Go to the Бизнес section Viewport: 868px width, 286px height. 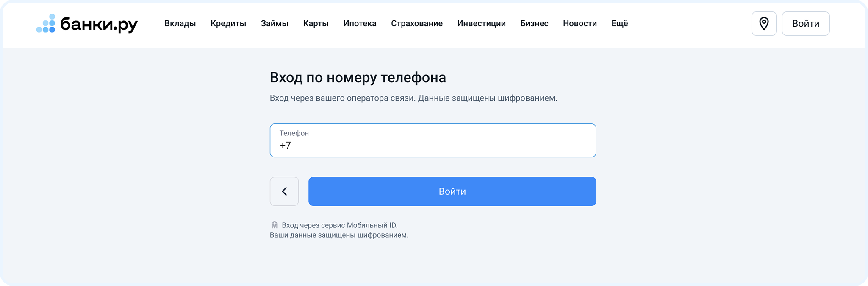(534, 23)
